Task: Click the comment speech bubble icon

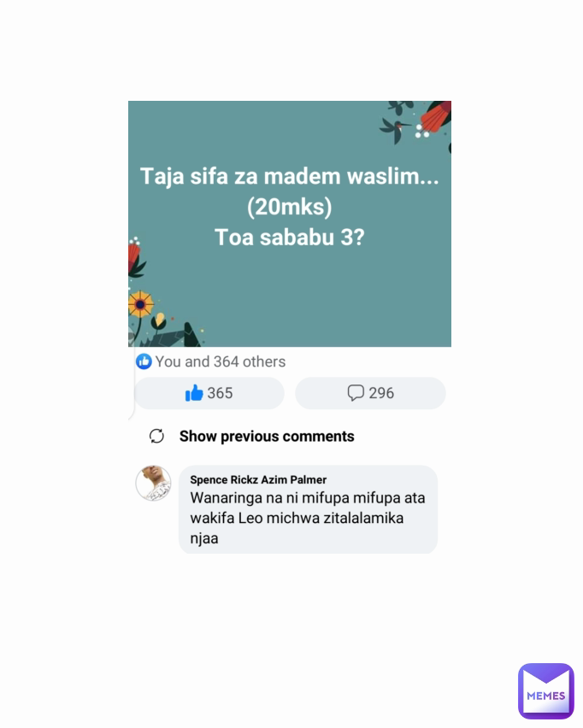Action: (356, 393)
